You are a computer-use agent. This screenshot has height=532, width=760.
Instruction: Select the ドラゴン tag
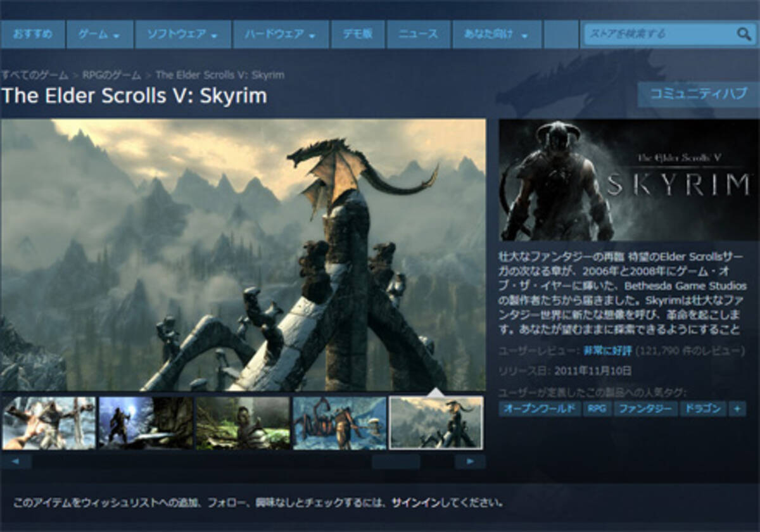pyautogui.click(x=702, y=409)
